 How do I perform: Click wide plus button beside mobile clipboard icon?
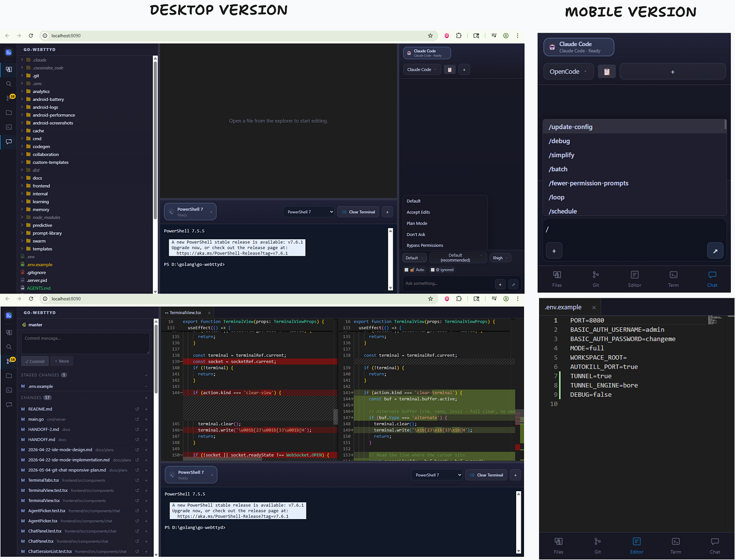click(673, 71)
